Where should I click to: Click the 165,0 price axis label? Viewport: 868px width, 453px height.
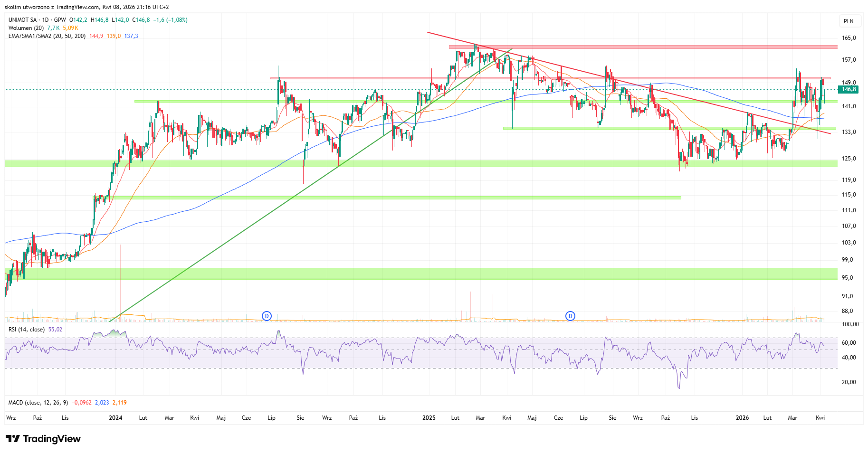(x=849, y=38)
